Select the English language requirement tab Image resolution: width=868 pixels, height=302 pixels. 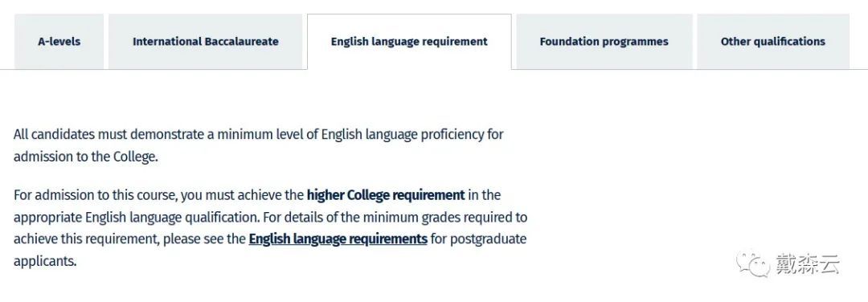point(409,42)
